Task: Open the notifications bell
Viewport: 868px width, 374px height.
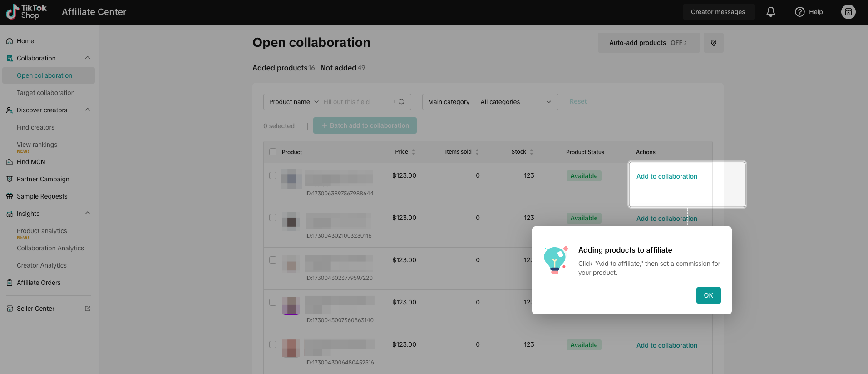Action: pos(770,12)
